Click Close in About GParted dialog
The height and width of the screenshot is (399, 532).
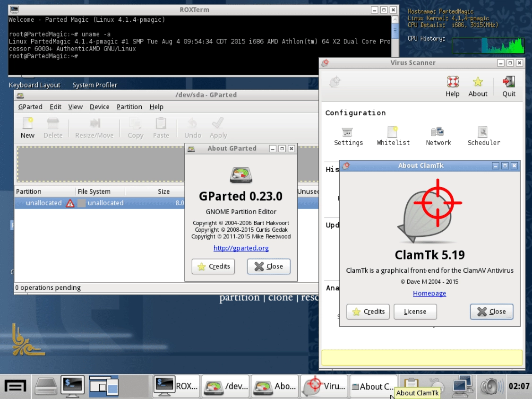(x=269, y=266)
